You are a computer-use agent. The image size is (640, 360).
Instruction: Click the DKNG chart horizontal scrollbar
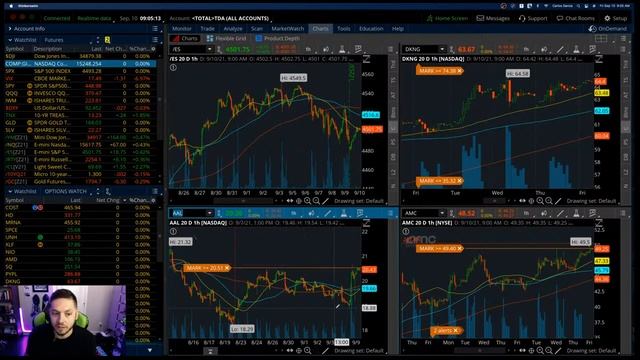pos(494,201)
